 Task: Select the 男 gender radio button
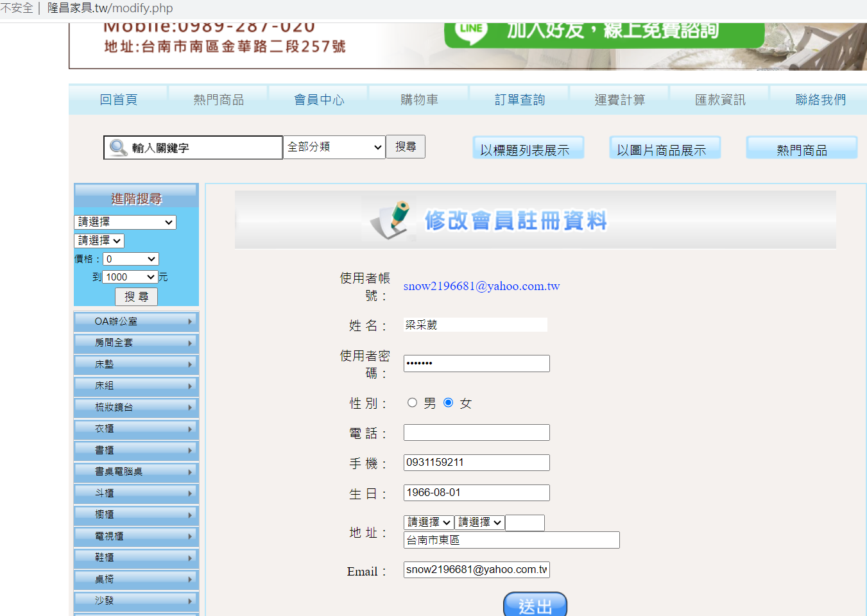pyautogui.click(x=412, y=403)
